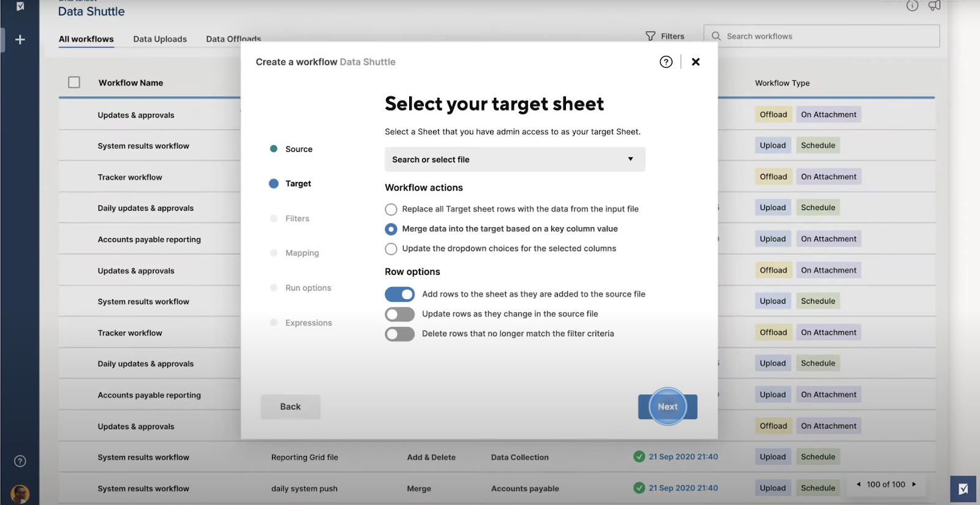Click the Smartsheet badge at the bottom right
Screen dimensions: 980x505
coord(963,489)
